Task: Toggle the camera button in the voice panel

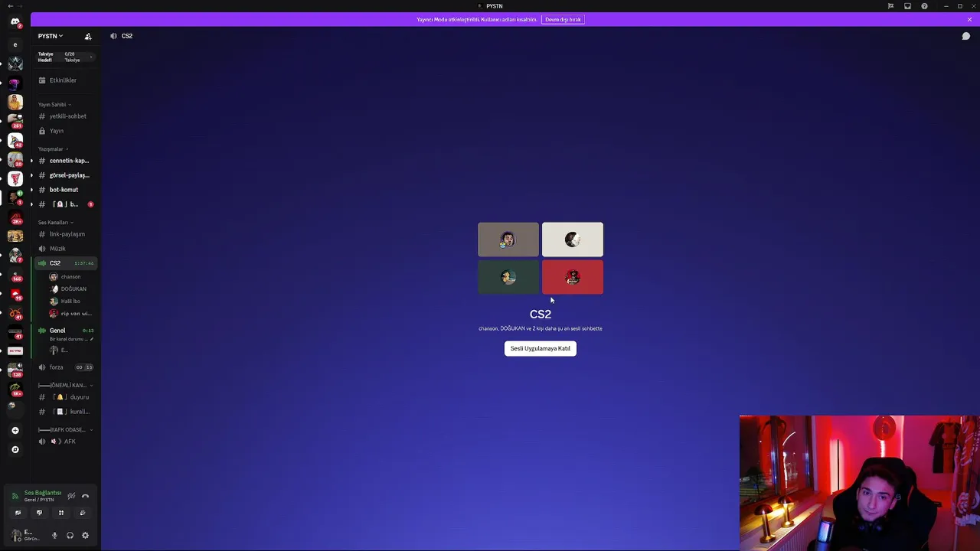Action: click(18, 513)
